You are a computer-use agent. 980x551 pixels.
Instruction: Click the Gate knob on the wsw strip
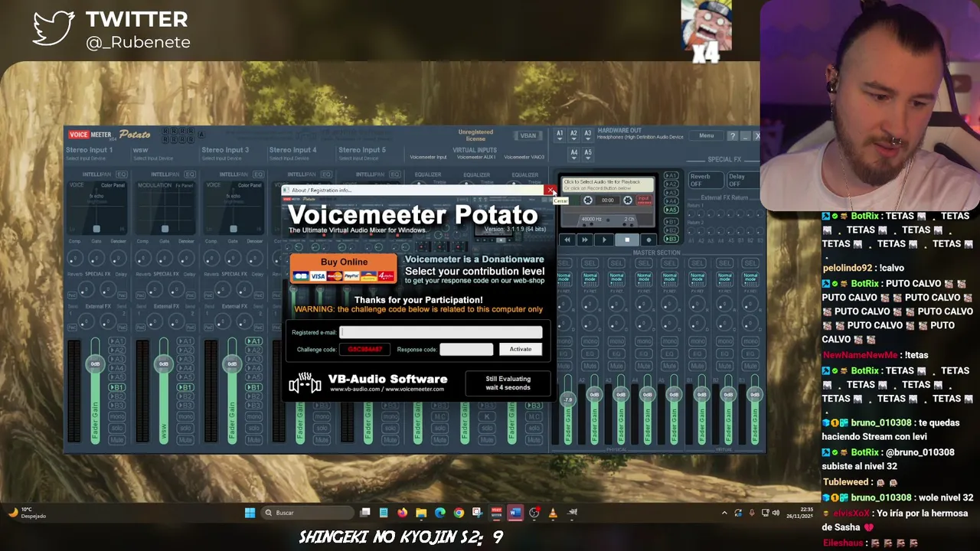165,257
